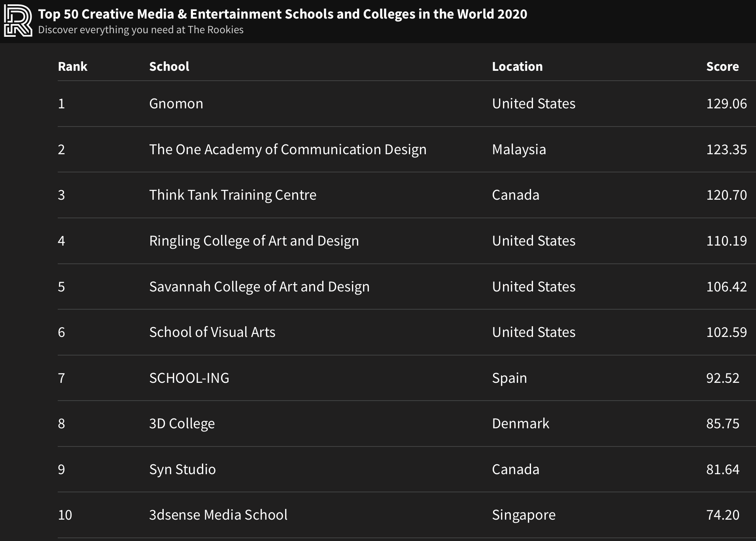
Task: Sort by the Location column header
Action: coord(517,66)
